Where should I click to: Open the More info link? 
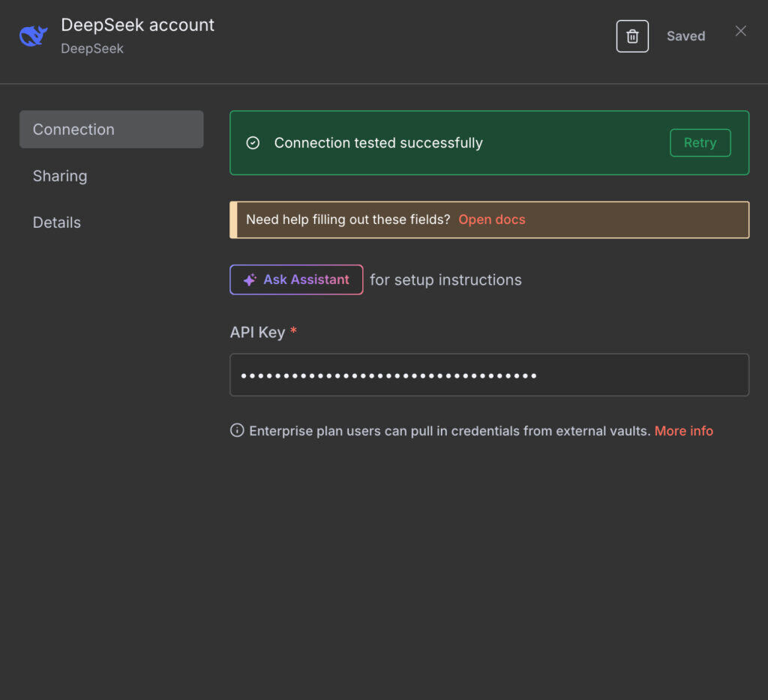(683, 431)
